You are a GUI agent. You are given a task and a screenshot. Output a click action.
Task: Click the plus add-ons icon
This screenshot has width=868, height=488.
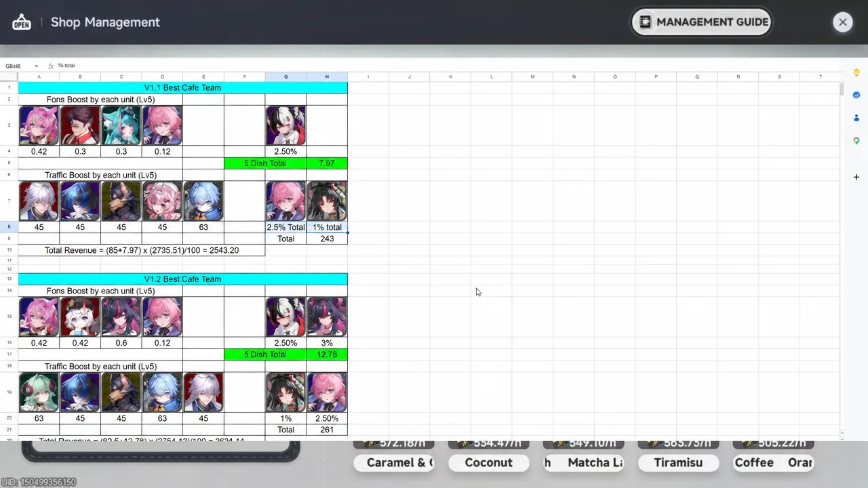coord(856,177)
